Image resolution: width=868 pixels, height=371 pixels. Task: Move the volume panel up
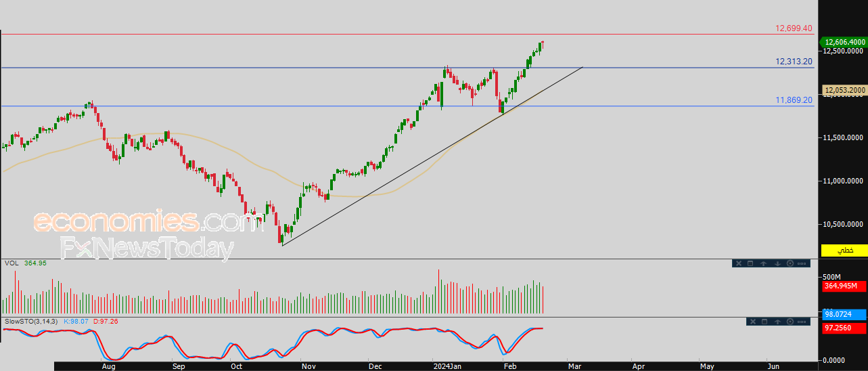click(764, 263)
